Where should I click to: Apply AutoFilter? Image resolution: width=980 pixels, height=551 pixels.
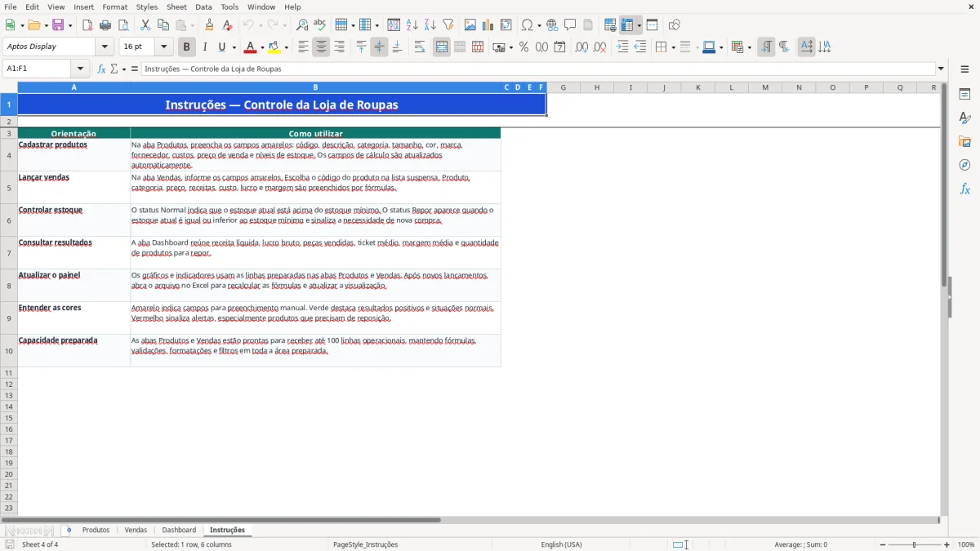coord(448,25)
